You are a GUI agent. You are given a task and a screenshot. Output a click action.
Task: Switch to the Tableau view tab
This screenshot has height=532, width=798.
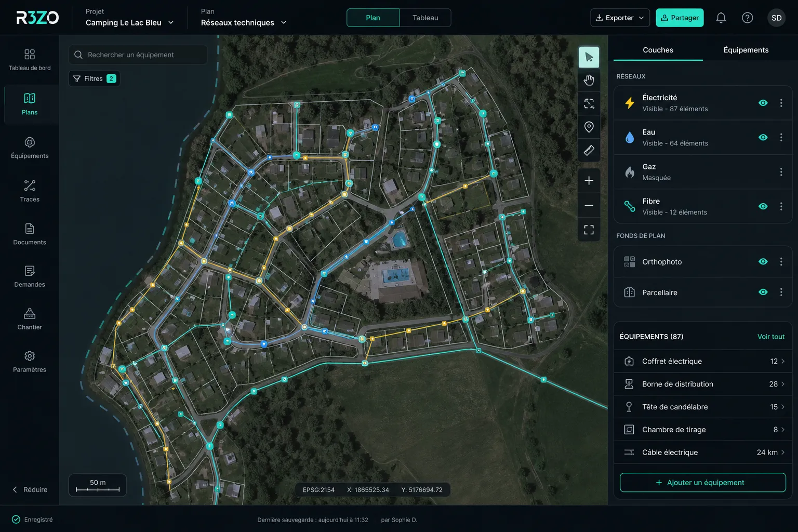(425, 18)
